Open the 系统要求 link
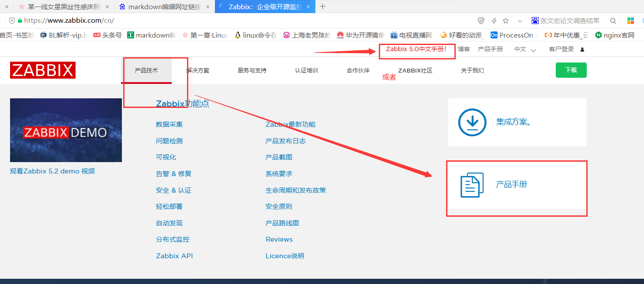The image size is (644, 284). tap(279, 173)
